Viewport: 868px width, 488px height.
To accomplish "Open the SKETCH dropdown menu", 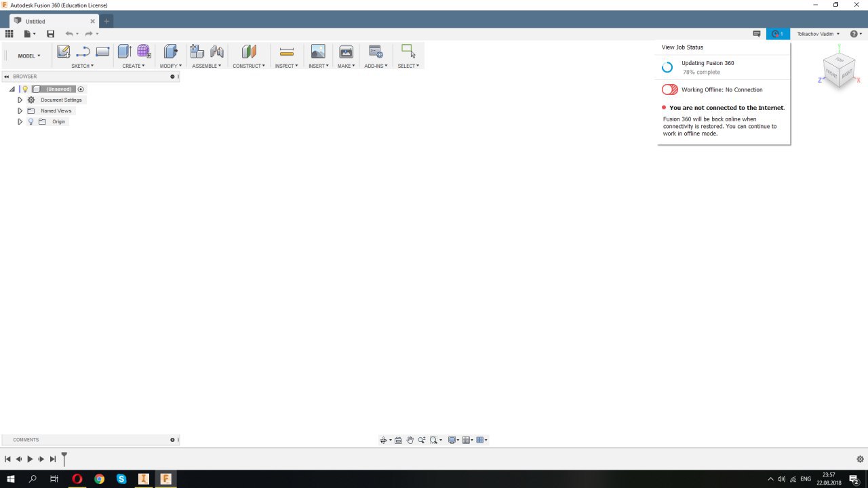I will click(83, 66).
